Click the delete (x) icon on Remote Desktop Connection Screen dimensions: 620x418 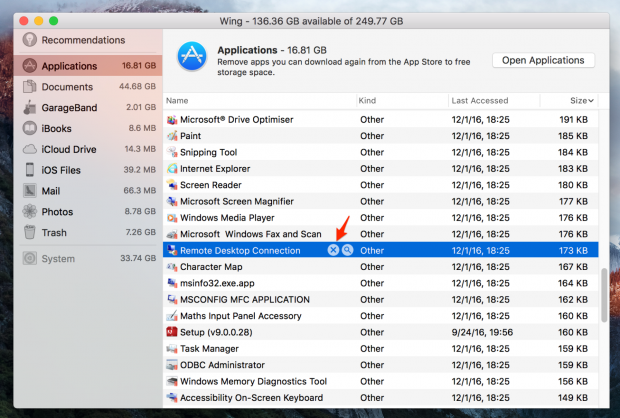[x=333, y=250]
